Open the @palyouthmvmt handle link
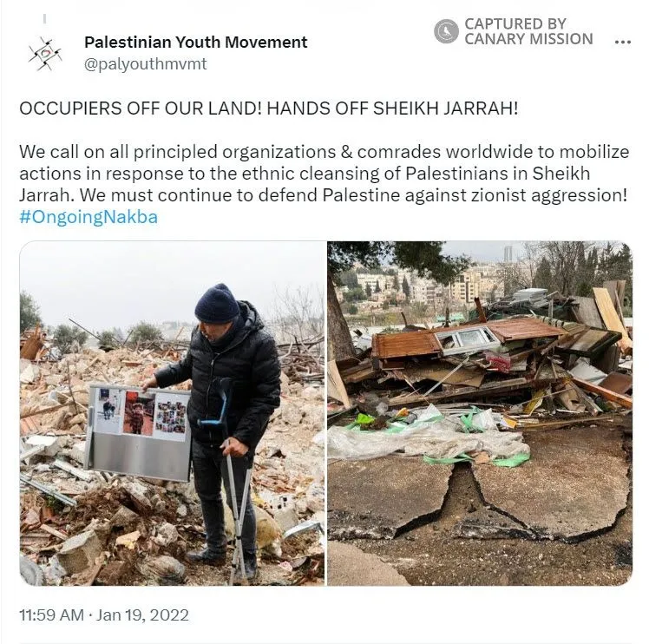This screenshot has height=644, width=649. pyautogui.click(x=145, y=64)
